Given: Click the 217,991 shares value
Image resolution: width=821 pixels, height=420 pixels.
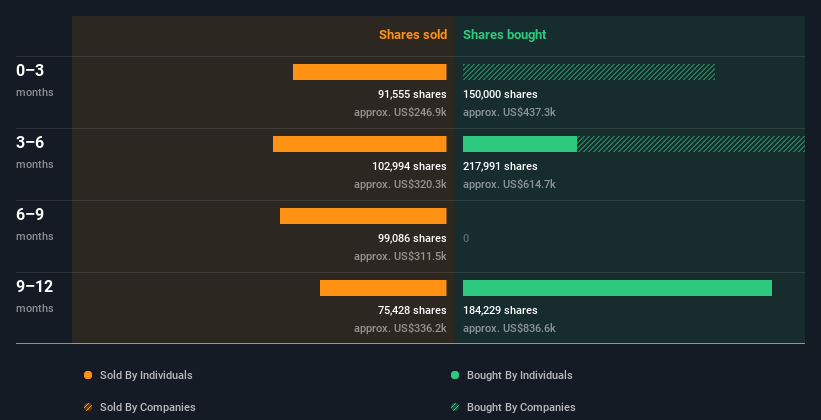Looking at the screenshot, I should (500, 166).
